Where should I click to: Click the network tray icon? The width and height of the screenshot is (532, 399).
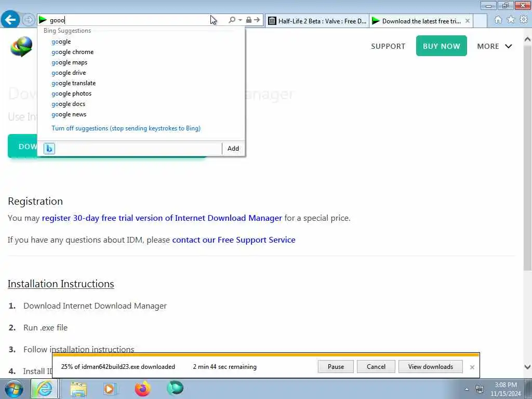coord(480,389)
